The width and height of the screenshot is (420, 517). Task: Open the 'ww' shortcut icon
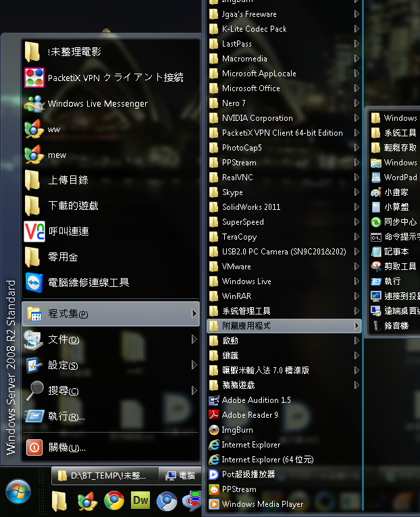(x=34, y=129)
